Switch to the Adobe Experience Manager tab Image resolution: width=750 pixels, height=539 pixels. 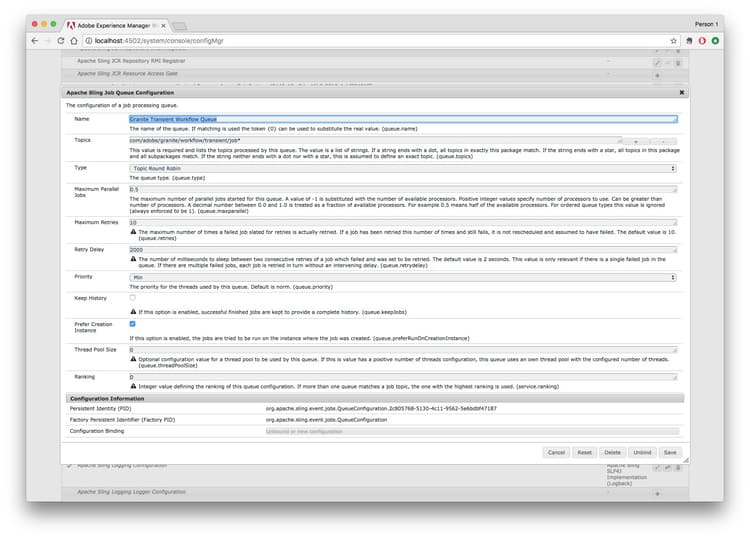coord(115,25)
